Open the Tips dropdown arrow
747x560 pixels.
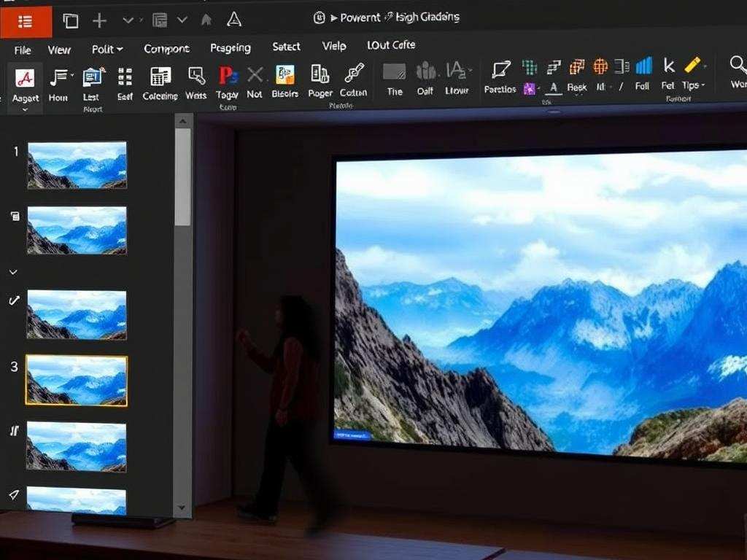pyautogui.click(x=703, y=86)
